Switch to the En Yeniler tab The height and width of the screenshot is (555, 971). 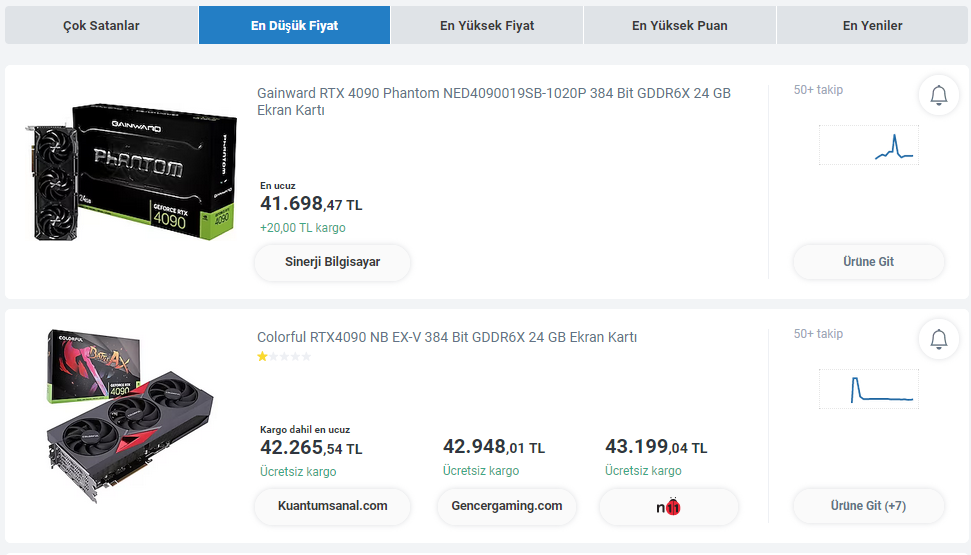tap(872, 25)
